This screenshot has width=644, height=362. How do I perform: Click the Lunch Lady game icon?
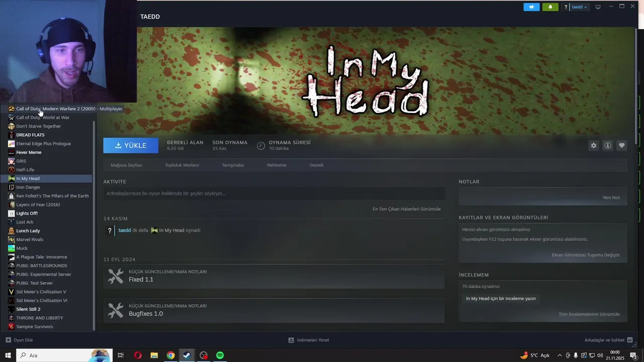pyautogui.click(x=11, y=231)
